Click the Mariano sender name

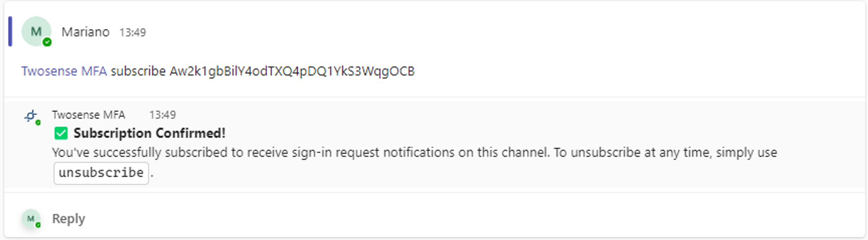click(x=85, y=32)
